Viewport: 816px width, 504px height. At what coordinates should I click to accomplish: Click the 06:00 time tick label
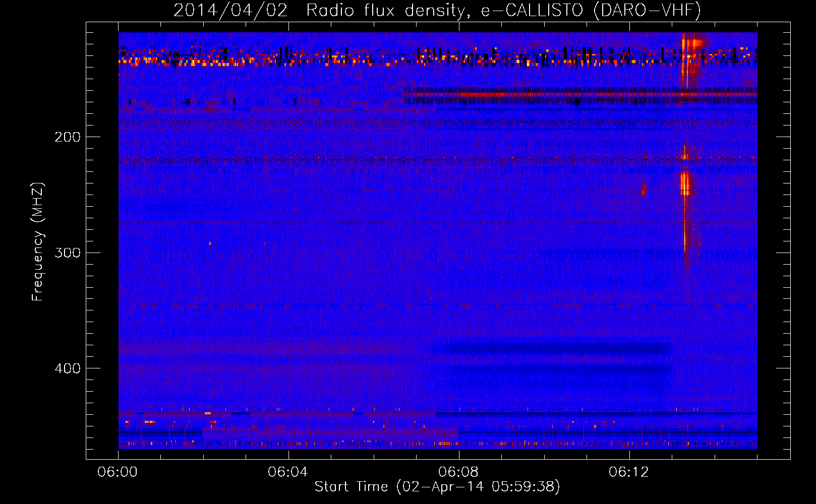coord(118,472)
